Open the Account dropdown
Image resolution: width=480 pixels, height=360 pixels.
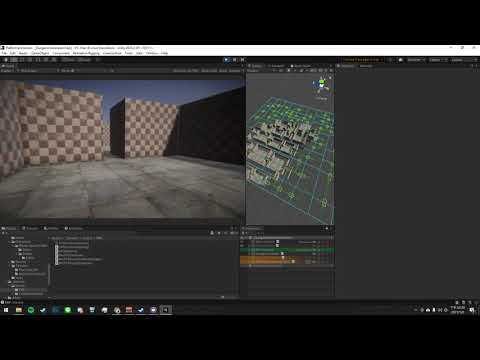416,60
